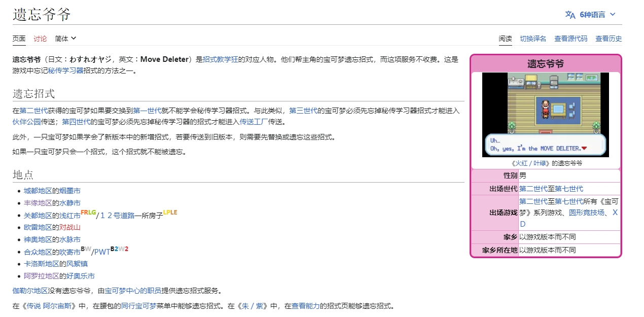Follow the 秘传学习器 link in the intro

point(65,71)
